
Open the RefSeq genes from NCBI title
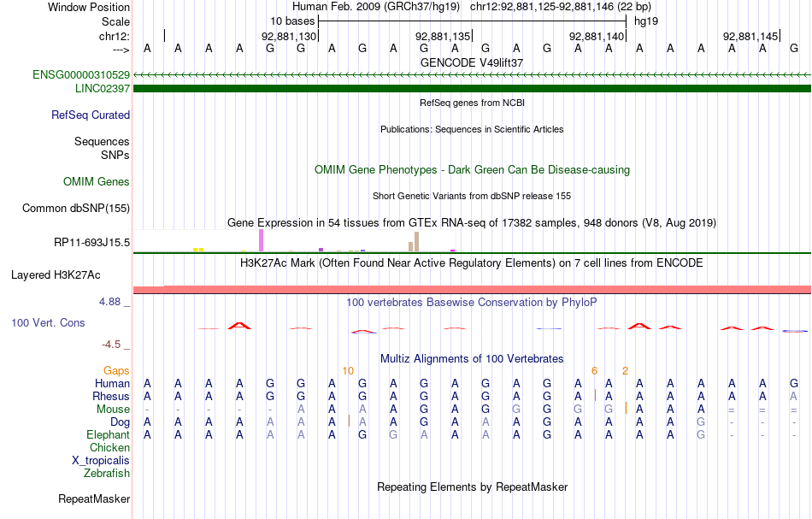coord(472,103)
